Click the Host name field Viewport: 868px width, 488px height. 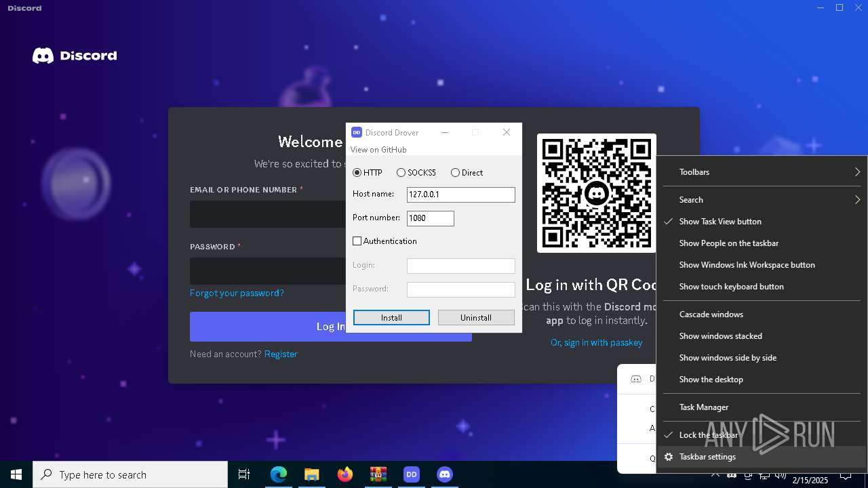pyautogui.click(x=461, y=195)
